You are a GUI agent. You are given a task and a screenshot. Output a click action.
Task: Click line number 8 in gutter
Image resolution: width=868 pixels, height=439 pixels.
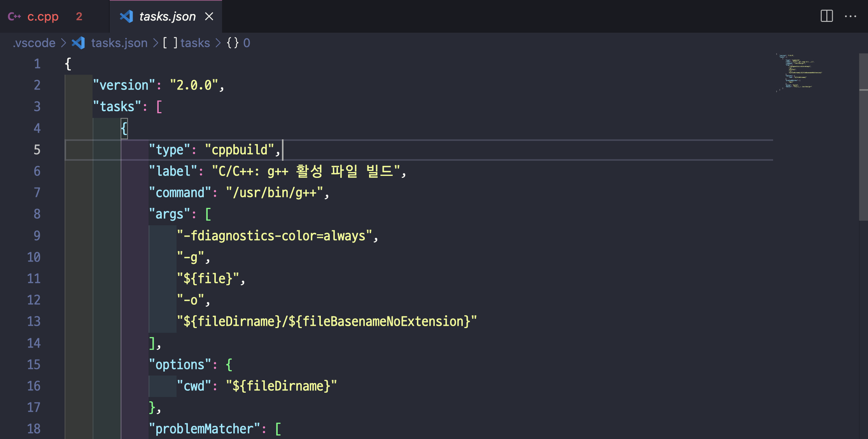coord(37,214)
